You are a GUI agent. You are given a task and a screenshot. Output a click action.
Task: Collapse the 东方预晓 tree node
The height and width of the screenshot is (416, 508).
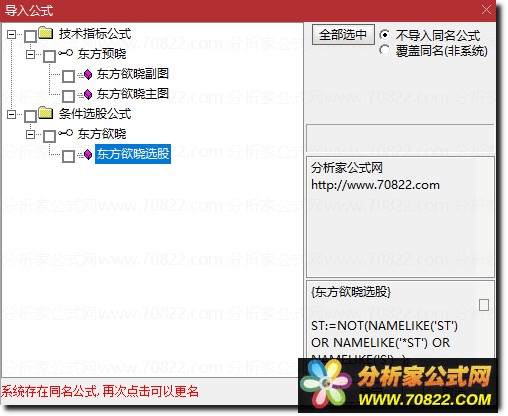click(x=31, y=54)
